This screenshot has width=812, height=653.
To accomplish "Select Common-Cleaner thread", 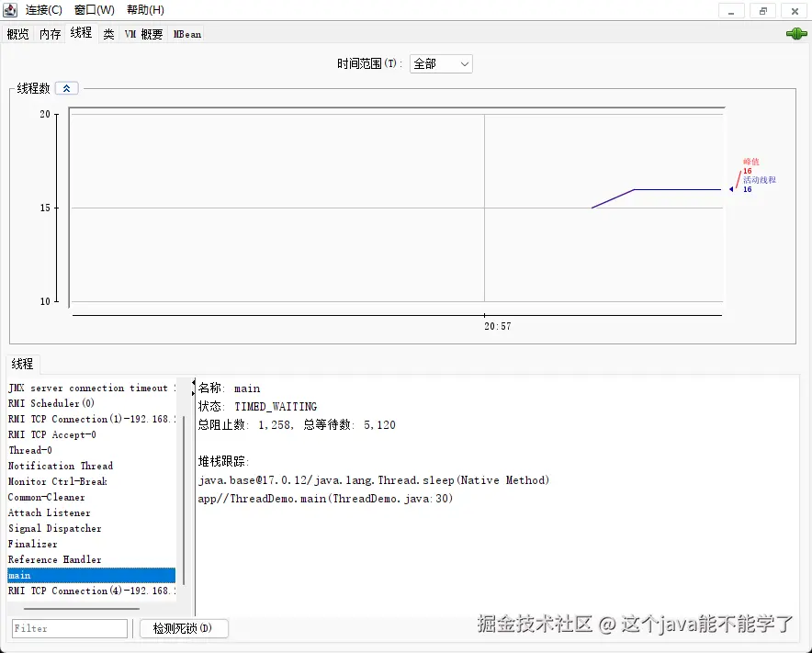I will click(x=92, y=497).
